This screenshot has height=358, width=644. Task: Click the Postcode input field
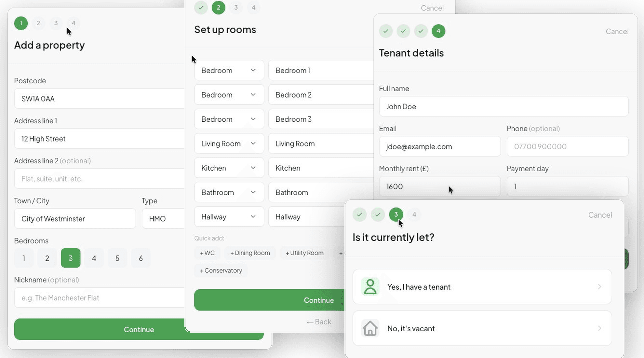[x=100, y=99]
